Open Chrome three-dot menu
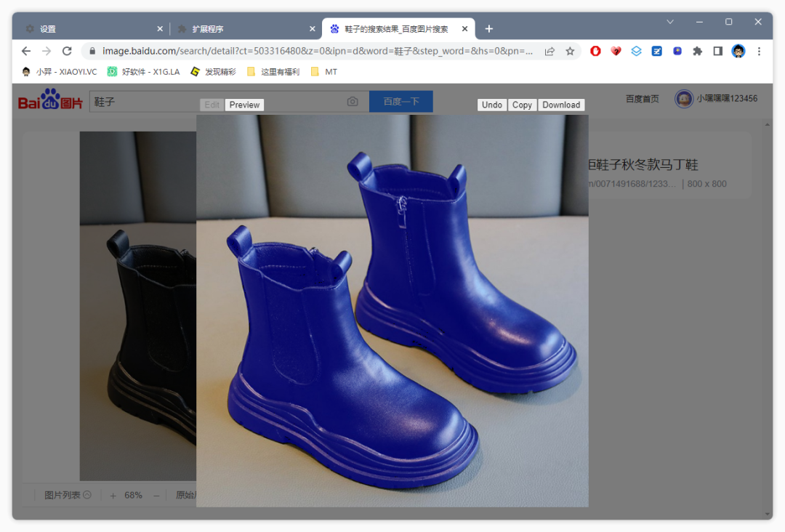This screenshot has width=785, height=532. point(759,51)
